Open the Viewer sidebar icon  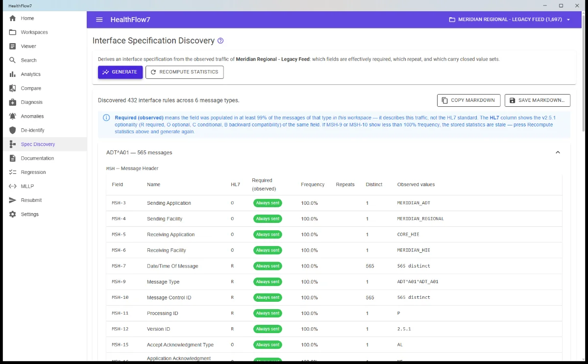pos(13,46)
